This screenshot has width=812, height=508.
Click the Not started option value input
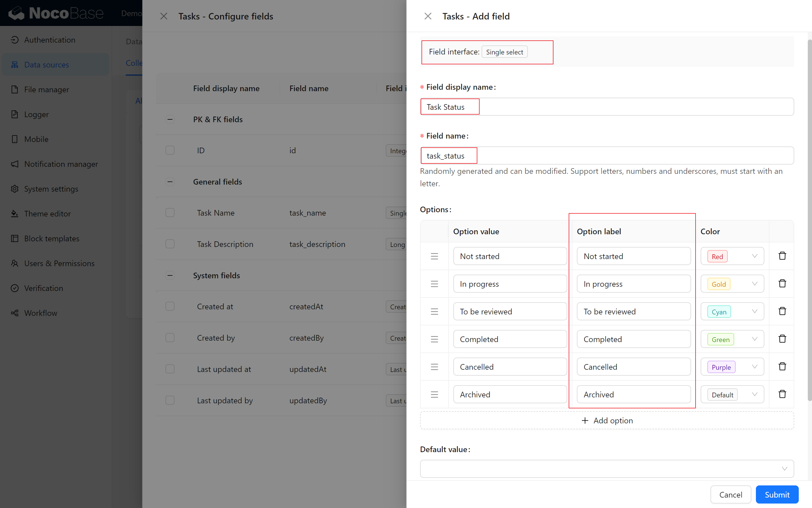510,256
